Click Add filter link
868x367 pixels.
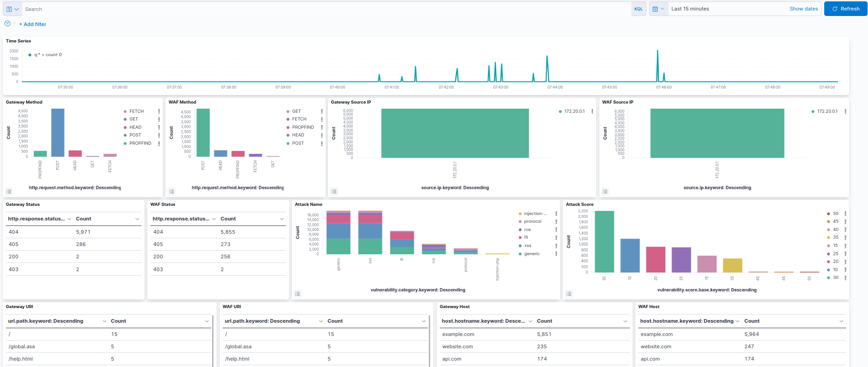(33, 24)
